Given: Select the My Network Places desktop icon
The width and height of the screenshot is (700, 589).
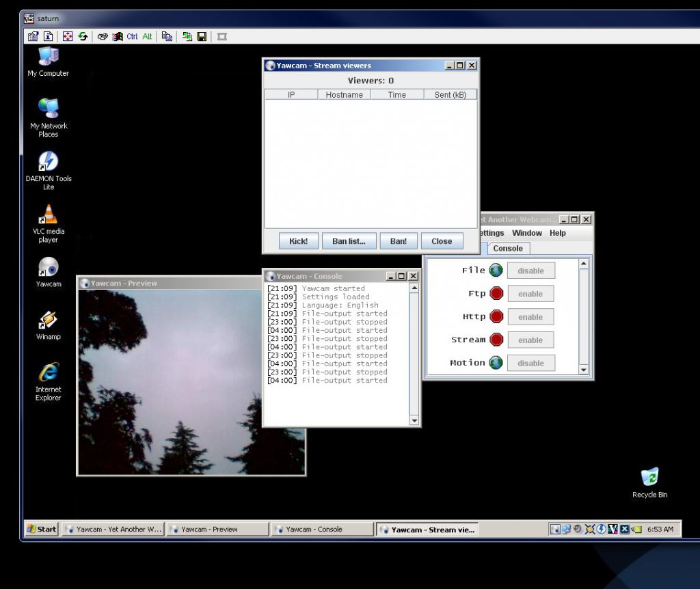Looking at the screenshot, I should point(49,118).
